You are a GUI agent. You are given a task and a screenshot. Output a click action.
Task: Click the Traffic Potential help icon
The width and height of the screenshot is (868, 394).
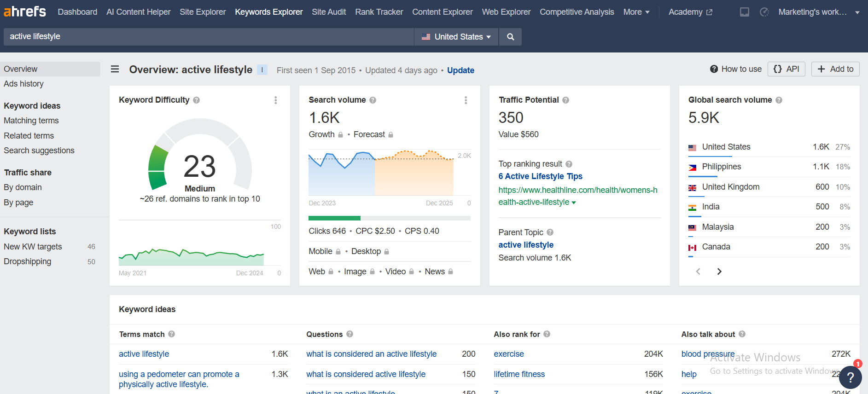566,100
